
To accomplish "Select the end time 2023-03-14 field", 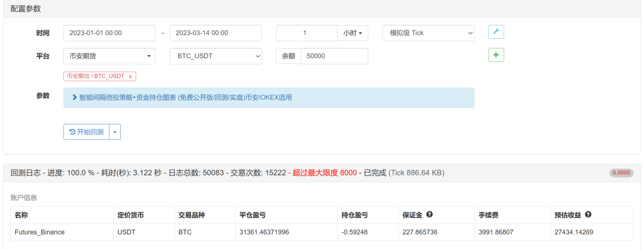I will pyautogui.click(x=215, y=33).
